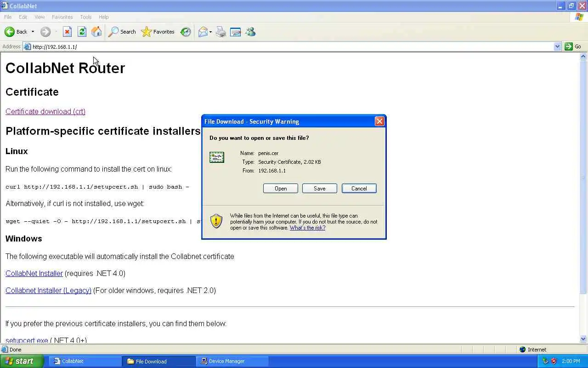Go to Home page icon

pyautogui.click(x=96, y=32)
